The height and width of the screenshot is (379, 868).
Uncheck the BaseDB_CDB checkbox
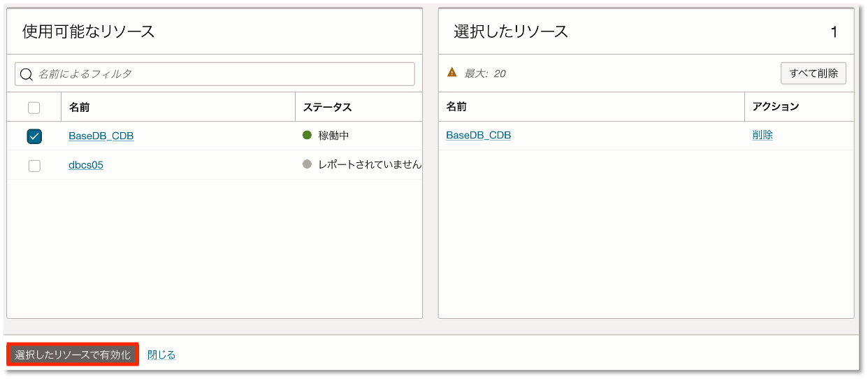click(x=34, y=136)
